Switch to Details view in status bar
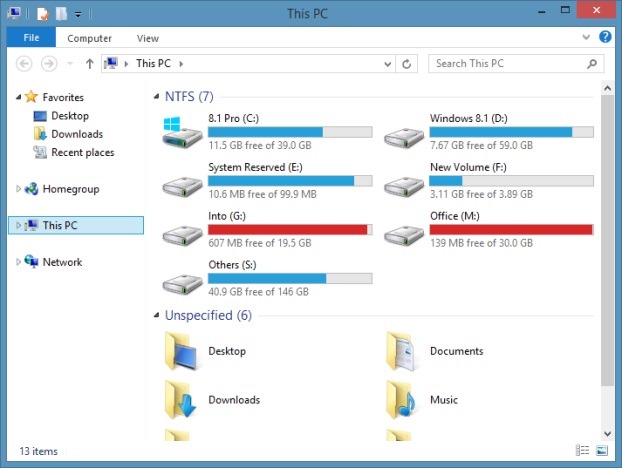Image resolution: width=622 pixels, height=468 pixels. coord(582,451)
